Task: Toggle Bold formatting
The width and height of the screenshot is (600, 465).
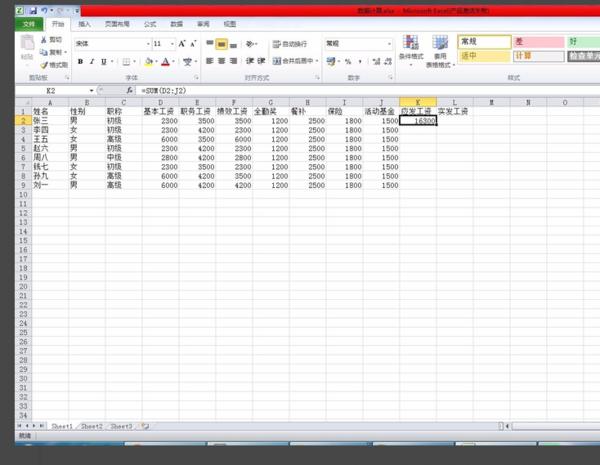Action: click(x=80, y=61)
